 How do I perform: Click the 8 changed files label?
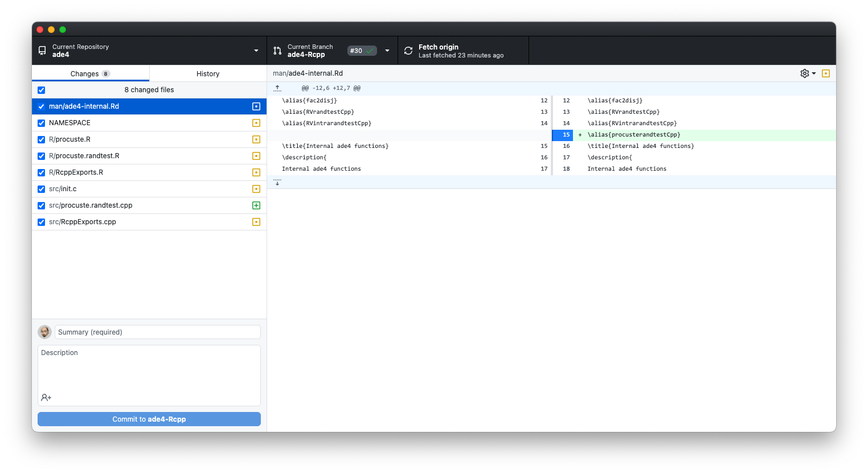click(x=149, y=90)
